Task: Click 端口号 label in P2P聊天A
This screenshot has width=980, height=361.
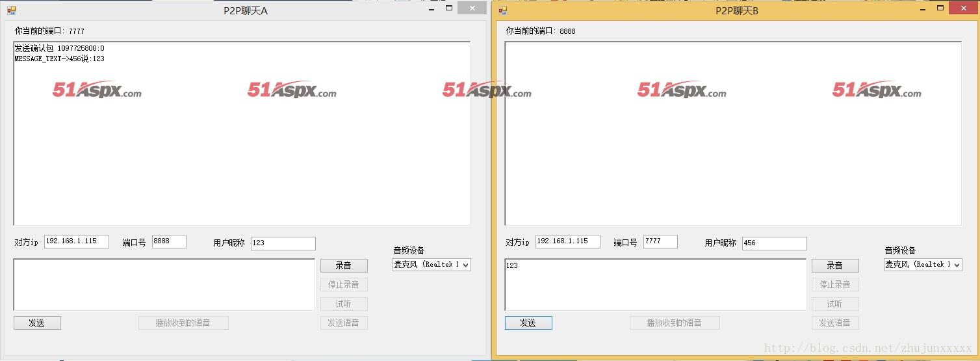Action: point(134,243)
